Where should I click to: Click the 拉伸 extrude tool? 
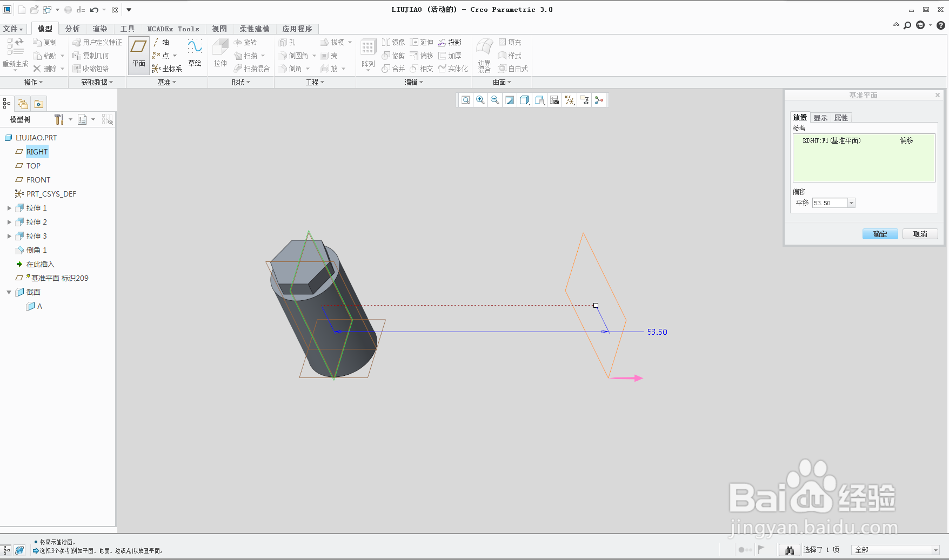(x=220, y=53)
